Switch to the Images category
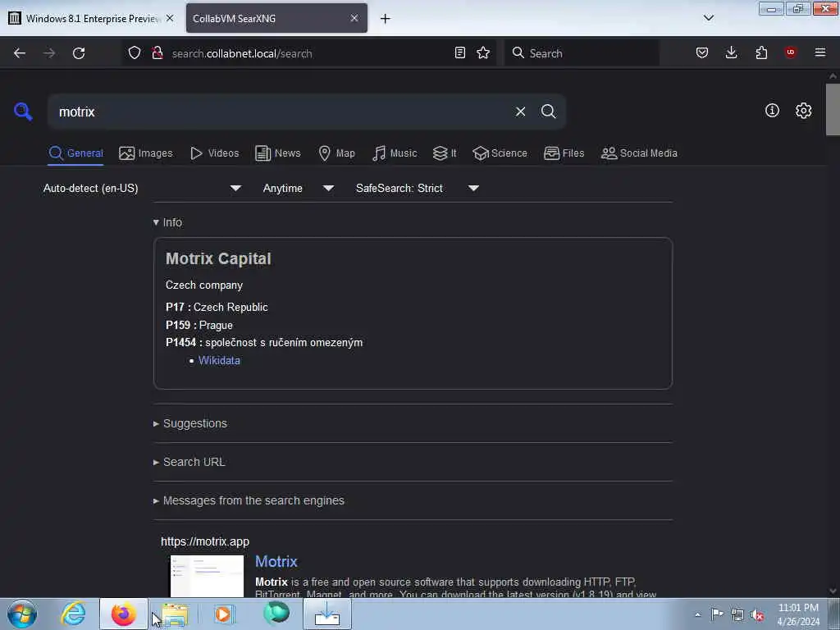 point(146,153)
